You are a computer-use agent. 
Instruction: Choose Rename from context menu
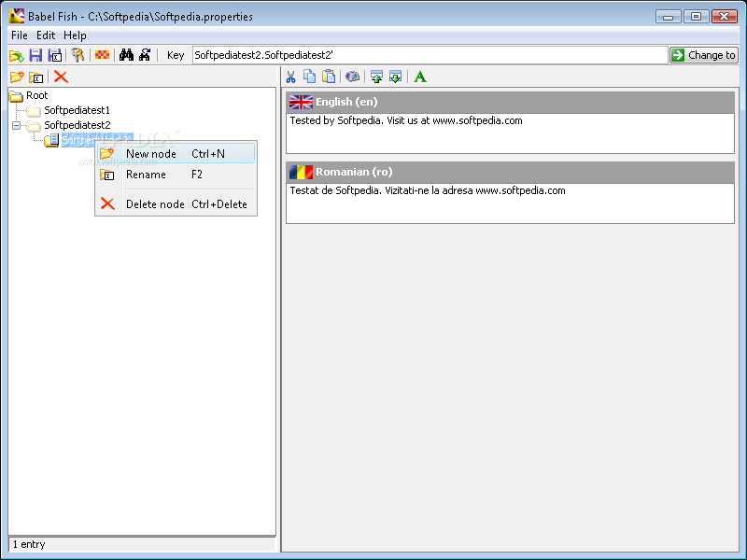[176, 175]
